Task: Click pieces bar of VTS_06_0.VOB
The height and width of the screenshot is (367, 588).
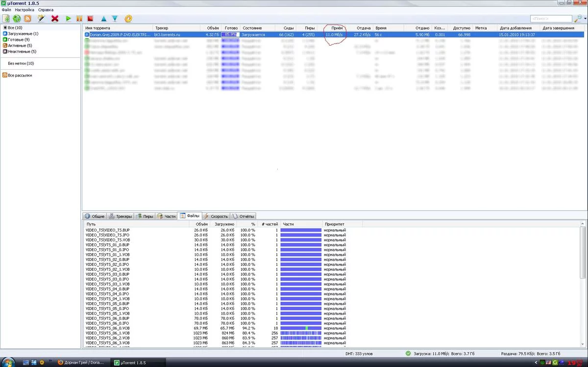Action: point(301,328)
